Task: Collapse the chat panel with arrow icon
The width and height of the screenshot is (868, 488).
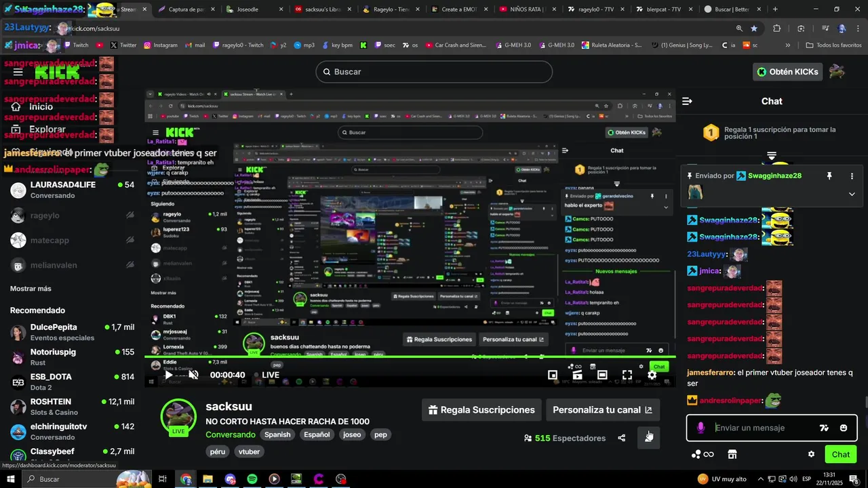Action: [x=687, y=101]
